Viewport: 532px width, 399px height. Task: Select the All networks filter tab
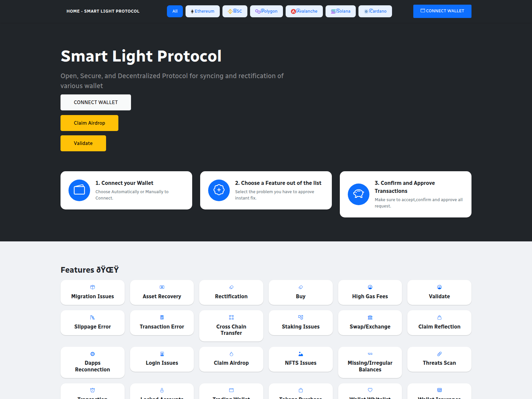pos(175,11)
